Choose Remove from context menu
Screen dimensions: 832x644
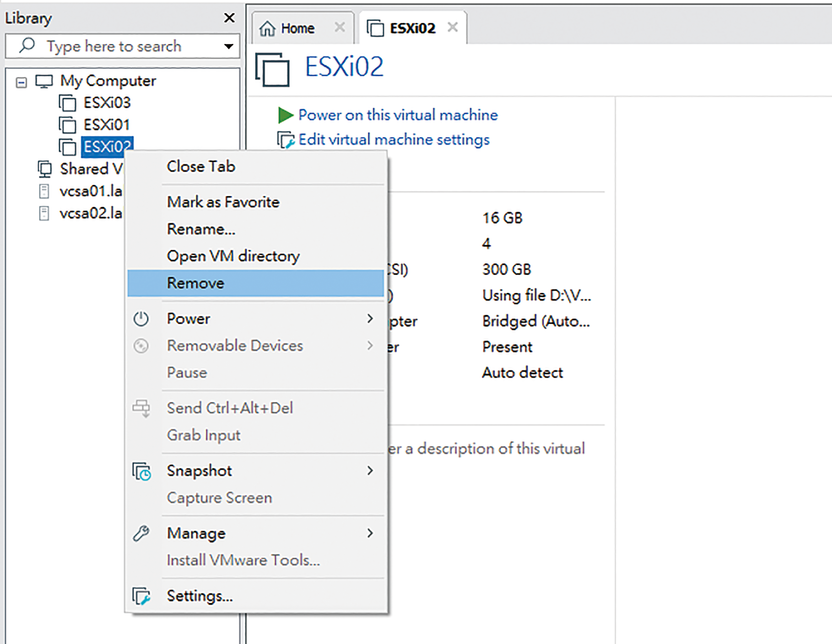(256, 283)
